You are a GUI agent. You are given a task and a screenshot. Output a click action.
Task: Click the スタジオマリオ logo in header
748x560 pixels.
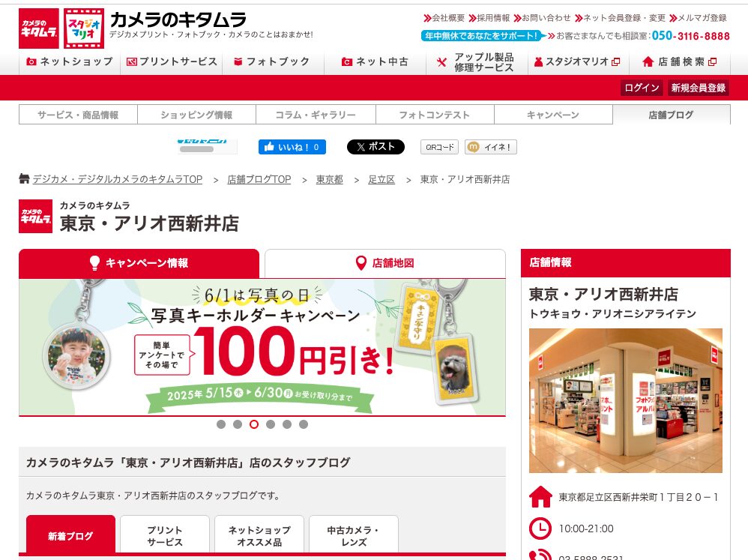click(x=84, y=28)
